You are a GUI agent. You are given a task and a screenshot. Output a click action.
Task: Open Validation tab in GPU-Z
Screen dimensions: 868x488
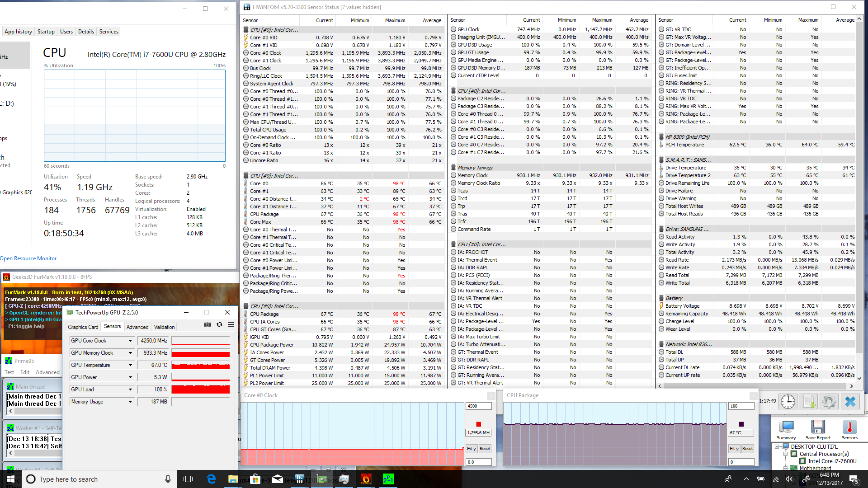click(164, 327)
